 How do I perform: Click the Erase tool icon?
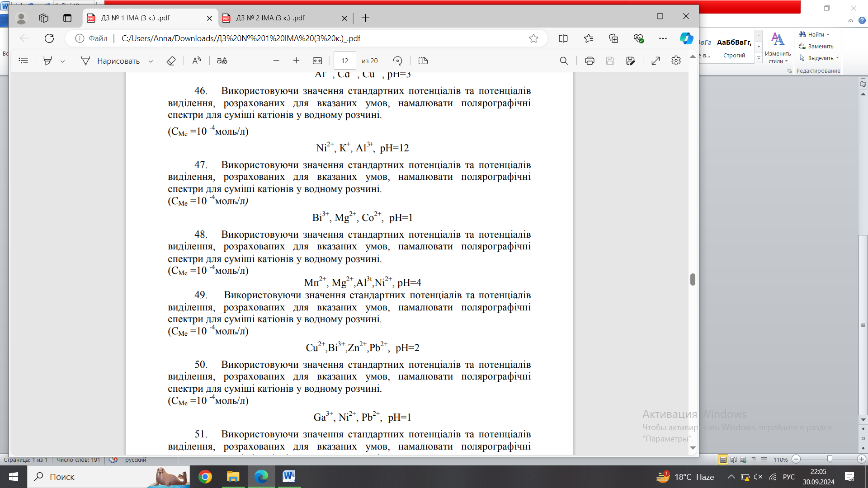click(x=171, y=61)
